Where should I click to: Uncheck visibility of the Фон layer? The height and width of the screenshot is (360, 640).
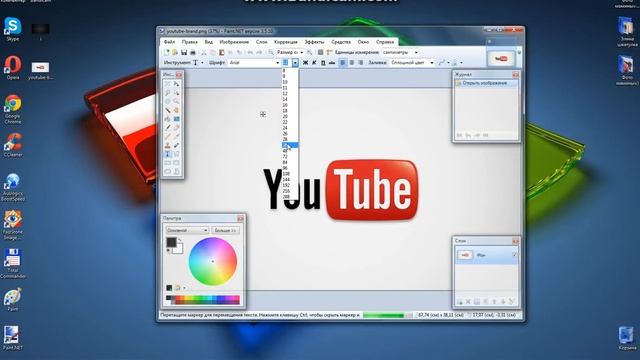point(514,255)
